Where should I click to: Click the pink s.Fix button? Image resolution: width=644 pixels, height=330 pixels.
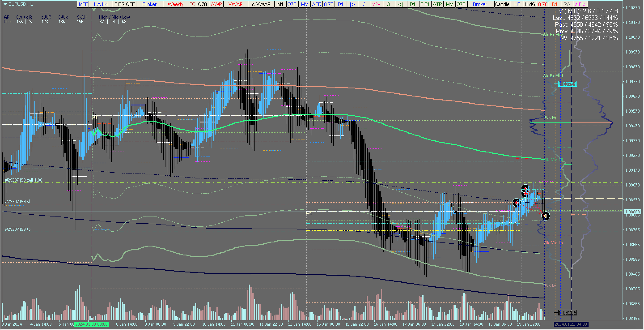[x=580, y=4]
